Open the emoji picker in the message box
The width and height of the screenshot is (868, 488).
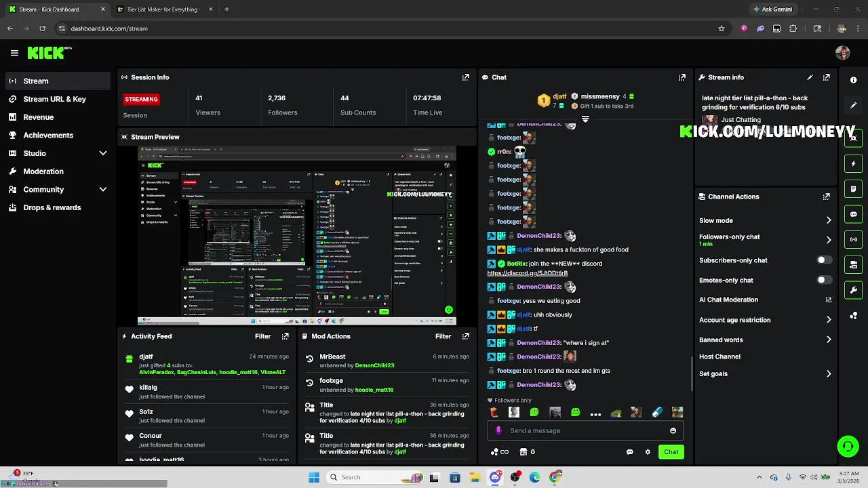click(673, 430)
